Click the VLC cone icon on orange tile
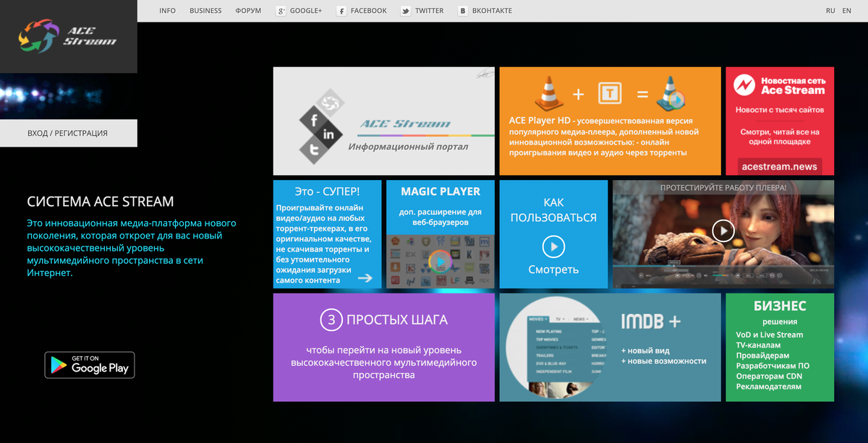The height and width of the screenshot is (443, 868). tap(548, 93)
